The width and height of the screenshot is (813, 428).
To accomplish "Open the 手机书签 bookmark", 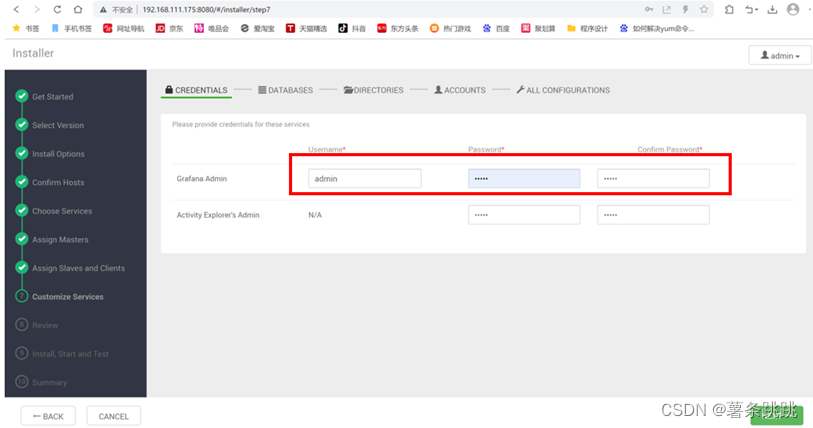I will (x=72, y=29).
